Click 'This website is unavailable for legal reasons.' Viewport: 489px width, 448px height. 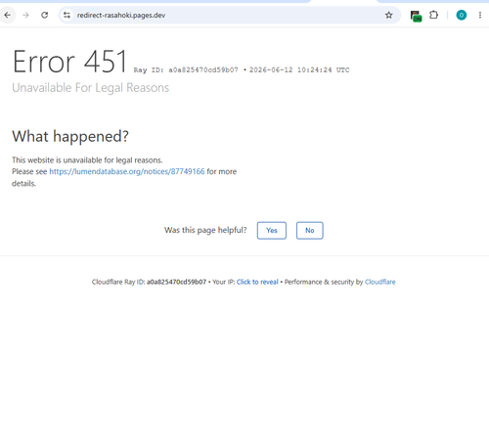coord(87,160)
